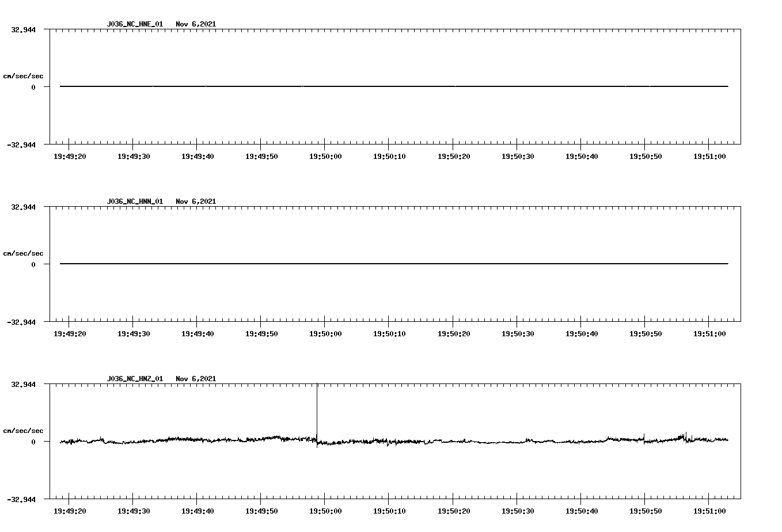
Task: Click the 19:49:20 time label under HNE plot
Action: point(70,156)
